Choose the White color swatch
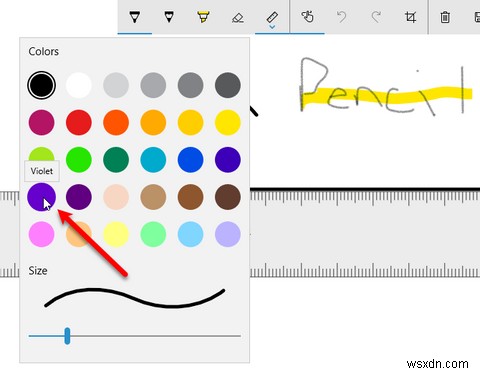The image size is (480, 374). point(79,85)
